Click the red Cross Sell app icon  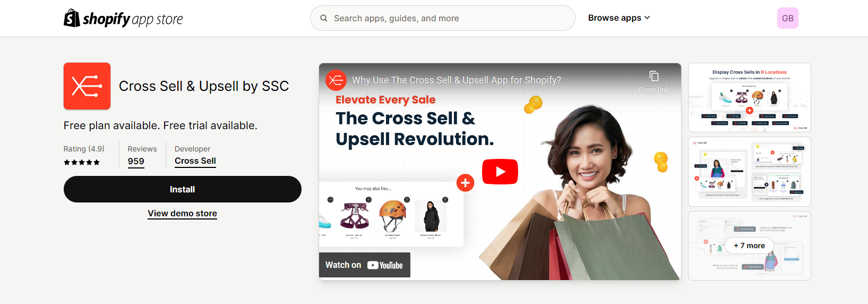tap(87, 86)
